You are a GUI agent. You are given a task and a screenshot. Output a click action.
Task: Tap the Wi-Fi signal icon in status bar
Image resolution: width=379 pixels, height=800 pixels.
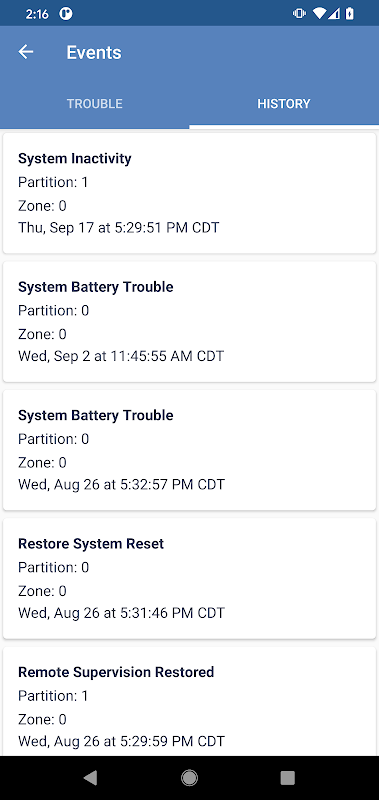click(319, 14)
